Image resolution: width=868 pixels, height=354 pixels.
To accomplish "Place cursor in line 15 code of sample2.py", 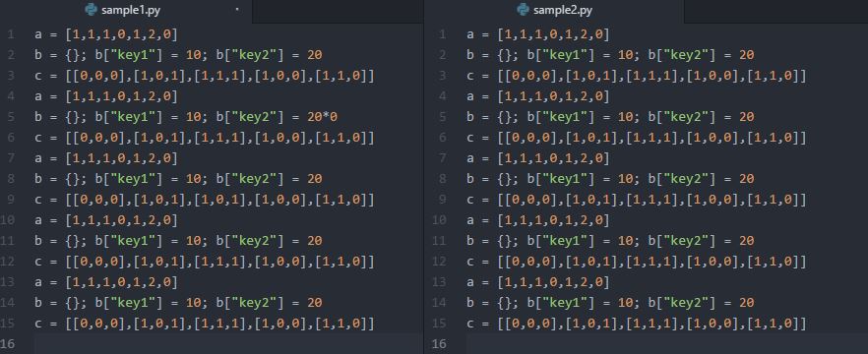I will pos(636,323).
